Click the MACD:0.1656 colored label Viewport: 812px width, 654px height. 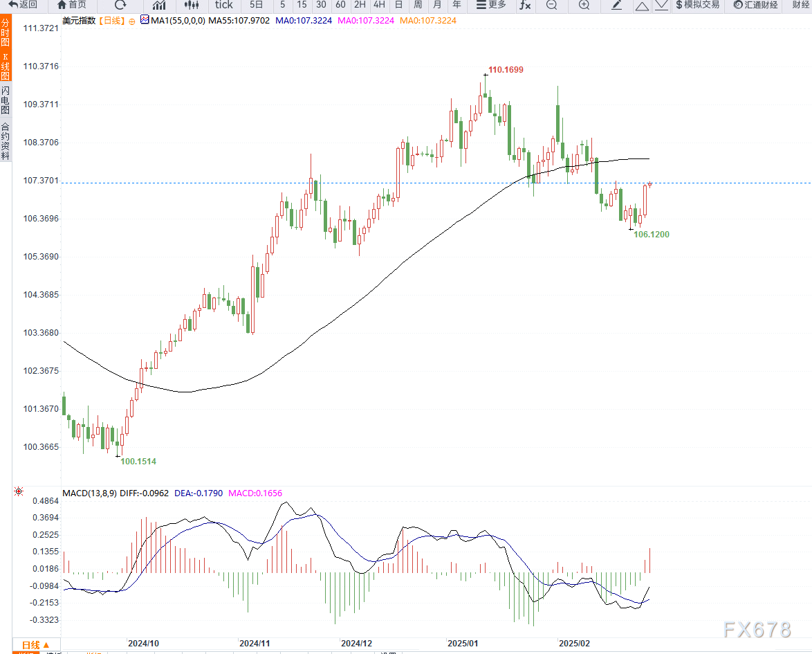click(x=255, y=493)
